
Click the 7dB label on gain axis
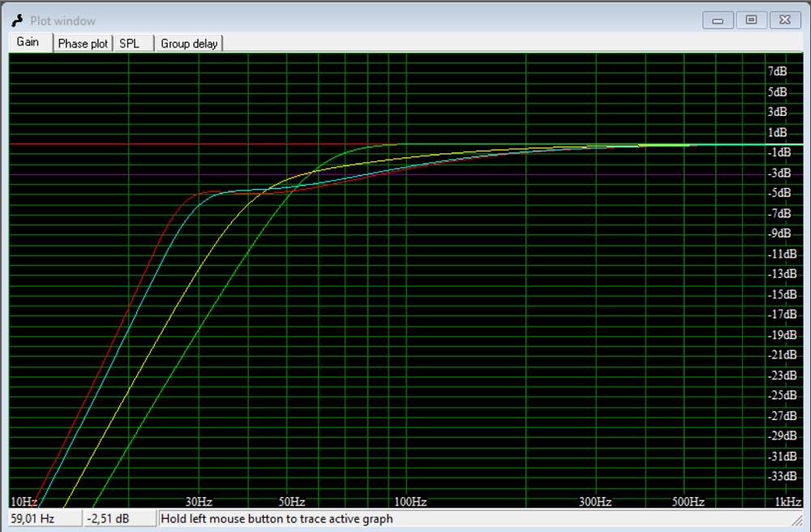coord(777,71)
